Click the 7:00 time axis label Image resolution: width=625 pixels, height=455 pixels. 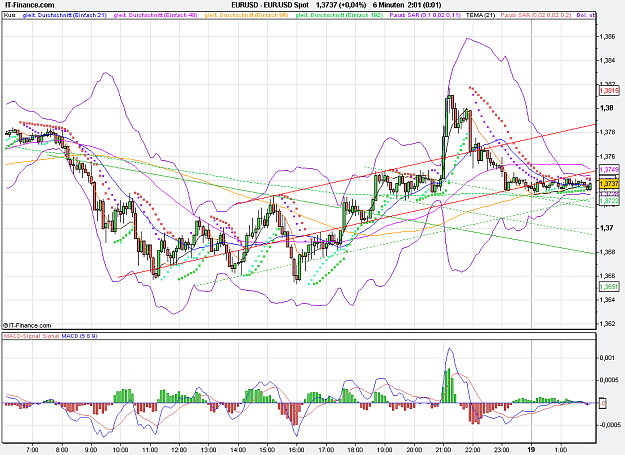click(32, 450)
